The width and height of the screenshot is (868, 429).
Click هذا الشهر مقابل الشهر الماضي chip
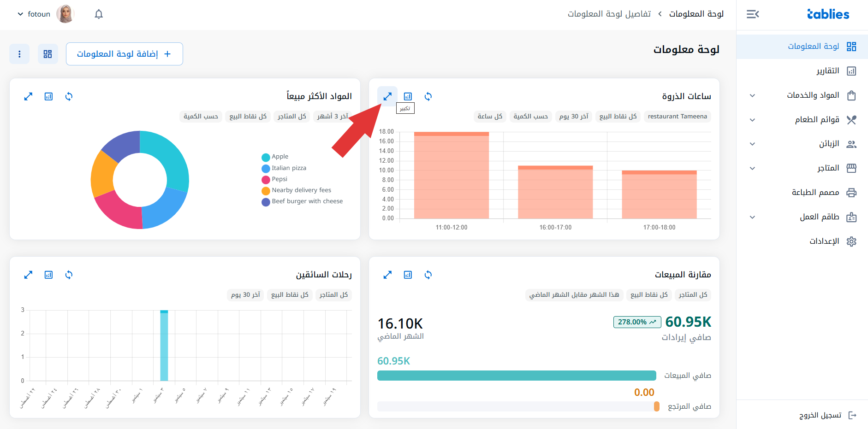(574, 295)
